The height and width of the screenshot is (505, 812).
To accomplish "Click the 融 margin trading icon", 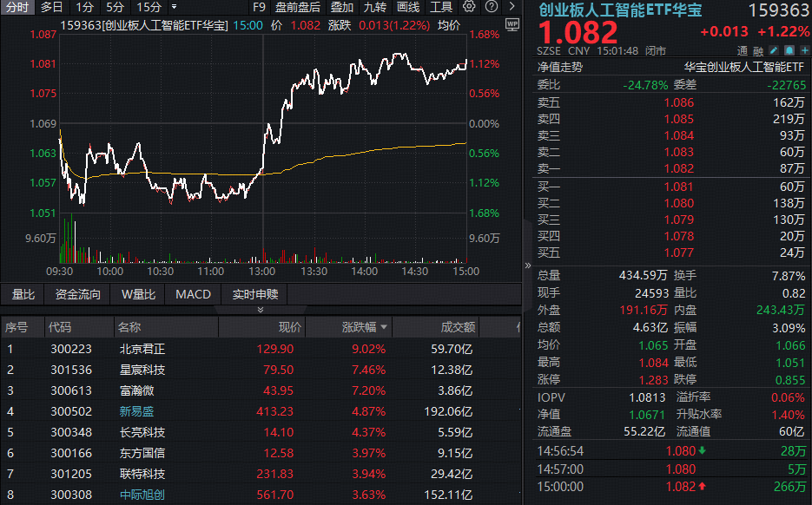I will 757,50.
